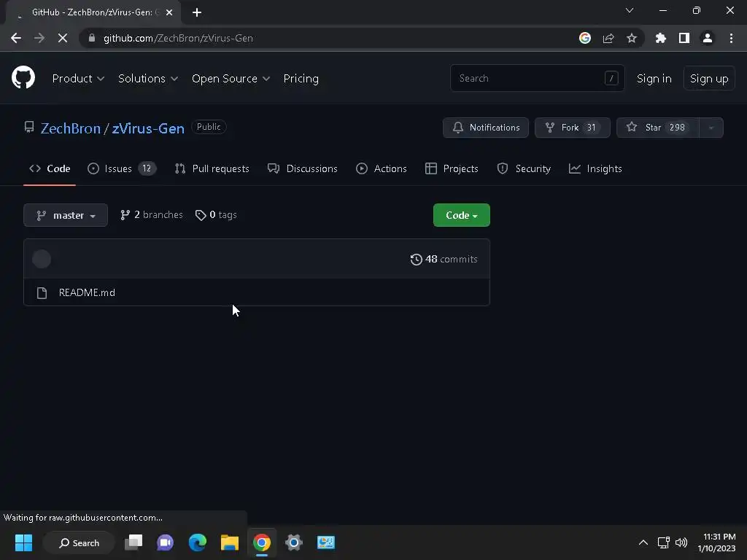747x560 pixels.
Task: Click the Chrome taskbar icon
Action: pyautogui.click(x=262, y=542)
